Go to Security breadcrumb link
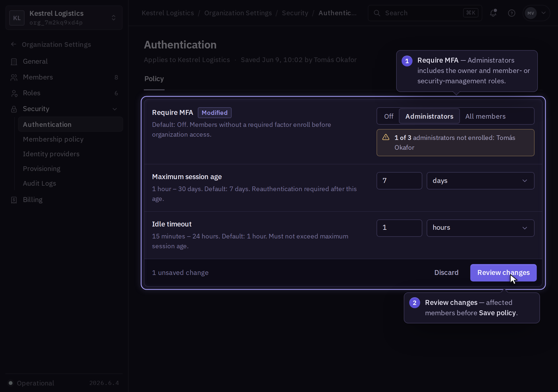 (x=295, y=13)
